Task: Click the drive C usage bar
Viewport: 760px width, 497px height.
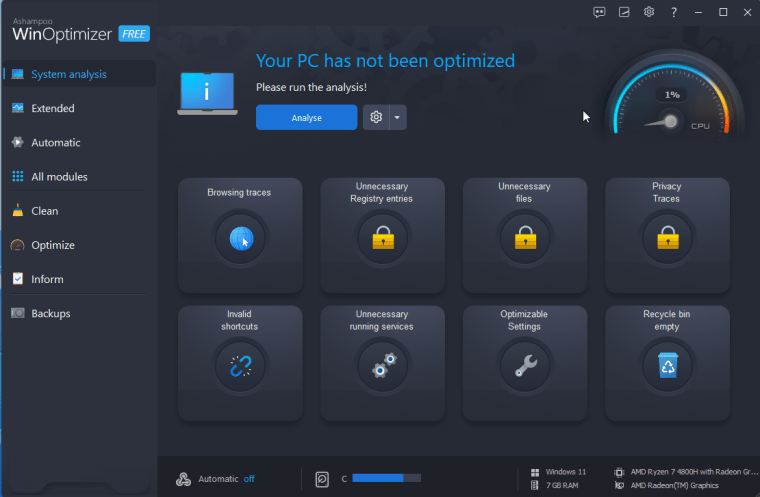Action: 386,478
